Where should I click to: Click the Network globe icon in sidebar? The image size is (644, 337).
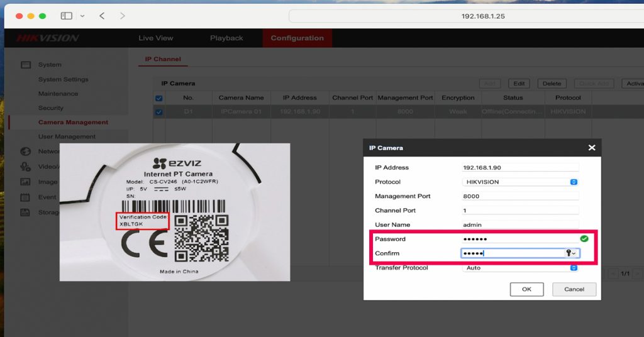pos(26,152)
